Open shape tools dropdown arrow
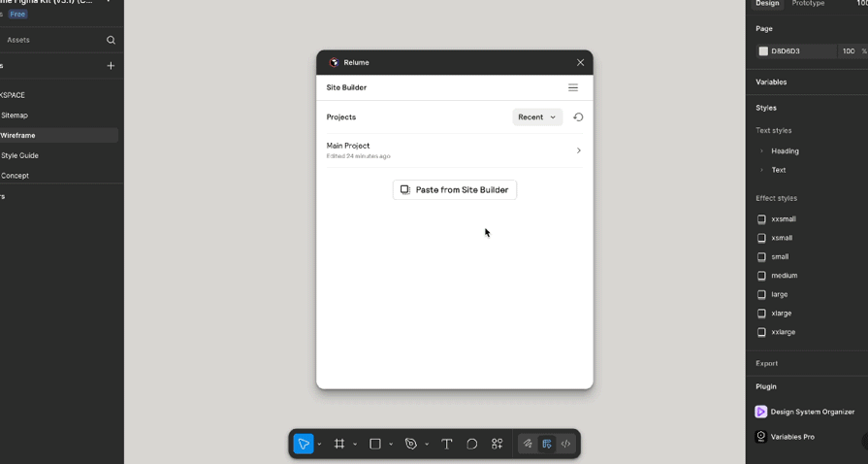This screenshot has width=868, height=464. [391, 444]
